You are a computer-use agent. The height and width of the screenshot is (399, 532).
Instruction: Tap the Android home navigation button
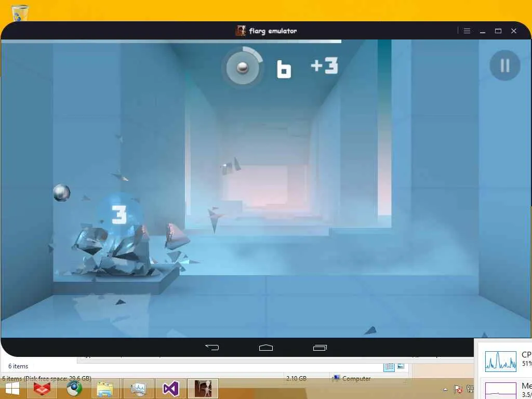(x=265, y=348)
